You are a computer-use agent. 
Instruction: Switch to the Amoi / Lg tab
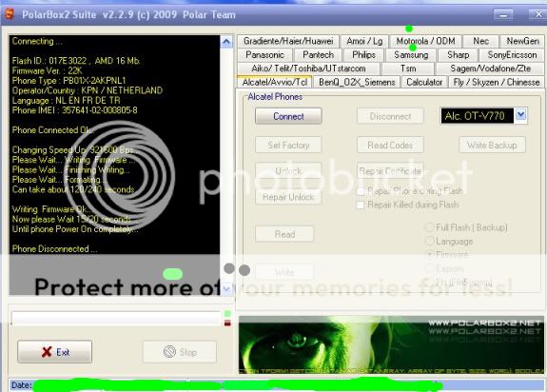pos(364,41)
